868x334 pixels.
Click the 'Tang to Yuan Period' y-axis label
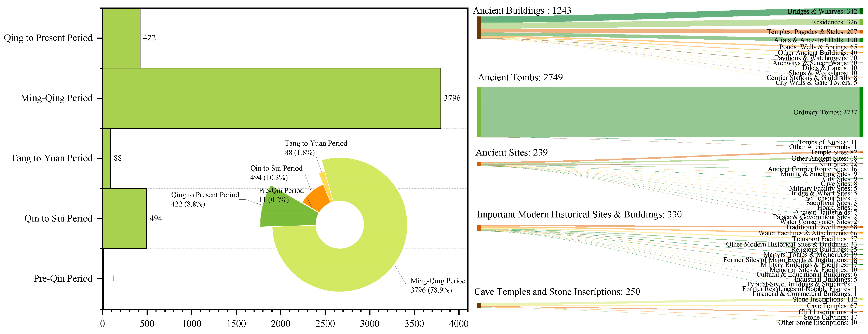52,158
